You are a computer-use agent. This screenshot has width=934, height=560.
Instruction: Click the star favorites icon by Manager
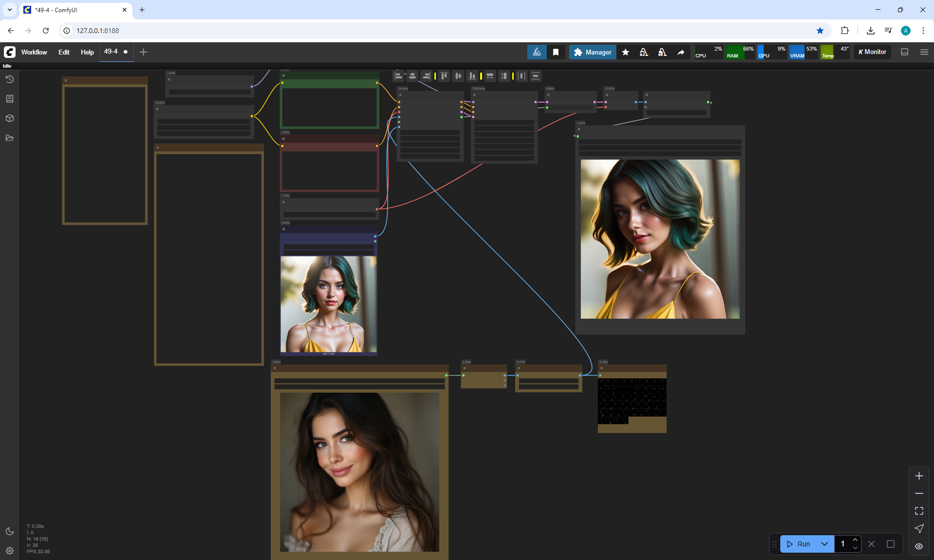coord(626,52)
